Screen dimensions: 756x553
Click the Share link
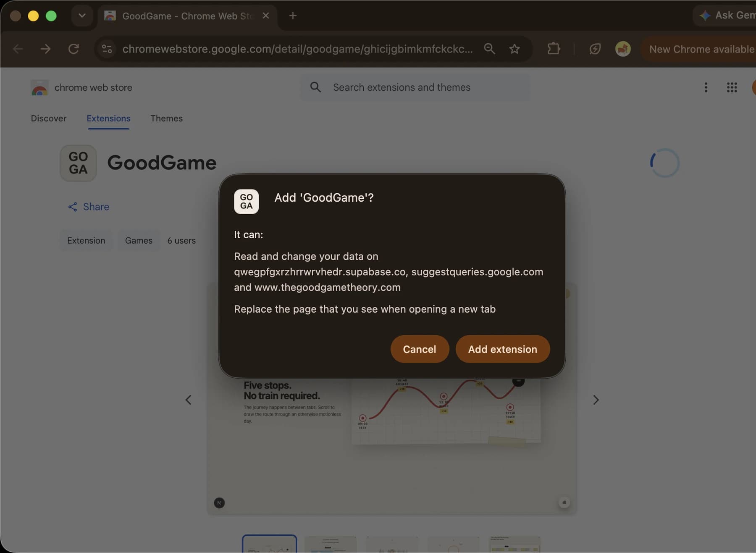89,207
